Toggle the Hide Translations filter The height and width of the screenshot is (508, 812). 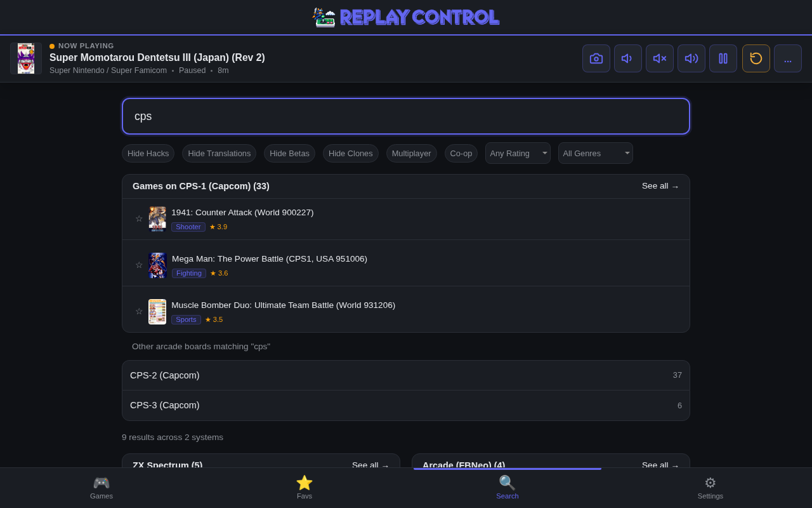(219, 154)
